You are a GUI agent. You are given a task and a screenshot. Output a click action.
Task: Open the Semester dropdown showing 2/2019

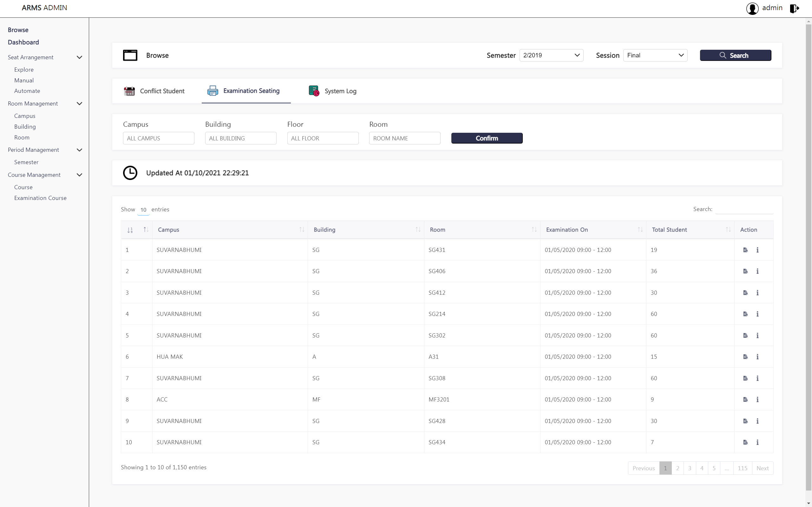click(551, 55)
